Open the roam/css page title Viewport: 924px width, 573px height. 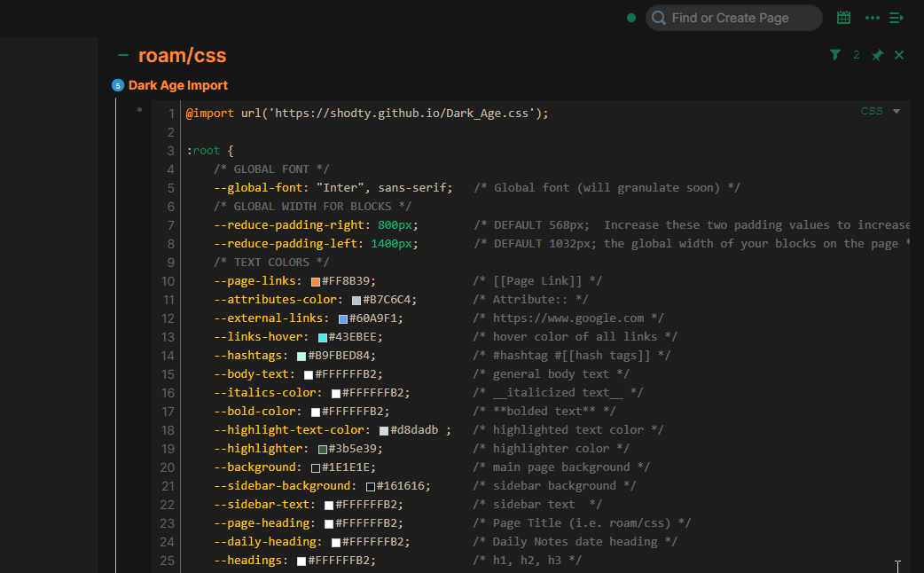point(183,56)
